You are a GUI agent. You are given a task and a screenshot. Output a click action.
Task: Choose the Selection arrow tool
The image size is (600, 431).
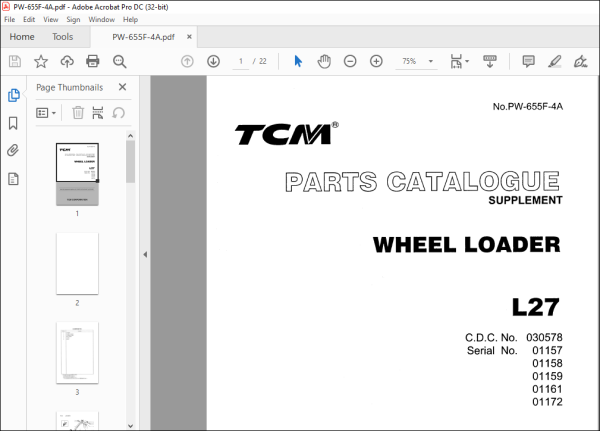[x=298, y=61]
